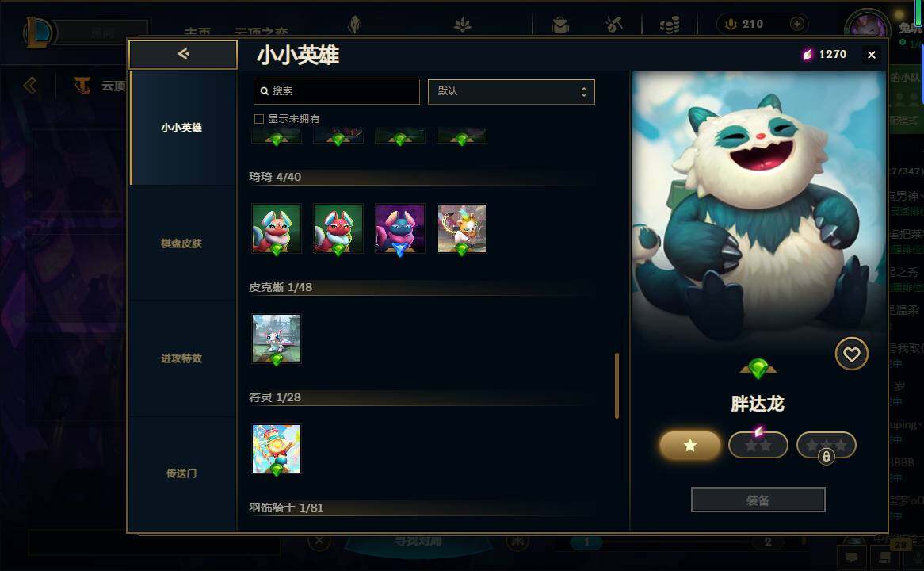
Task: Select the first red 琦琦 thumbnail
Action: click(x=277, y=229)
